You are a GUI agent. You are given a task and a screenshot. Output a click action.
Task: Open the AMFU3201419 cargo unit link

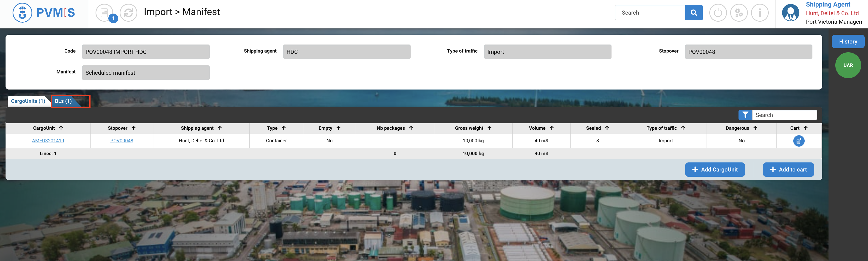[48, 141]
